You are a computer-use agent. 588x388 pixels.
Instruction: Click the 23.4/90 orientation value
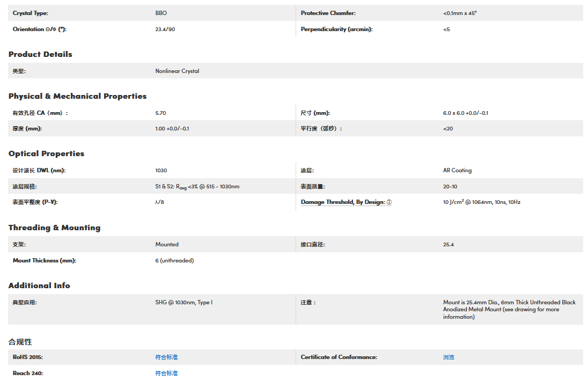pyautogui.click(x=165, y=29)
